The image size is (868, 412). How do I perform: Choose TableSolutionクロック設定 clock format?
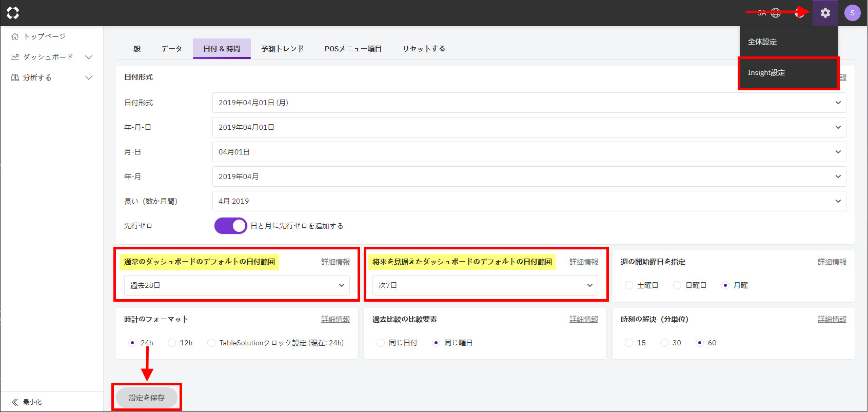click(211, 343)
